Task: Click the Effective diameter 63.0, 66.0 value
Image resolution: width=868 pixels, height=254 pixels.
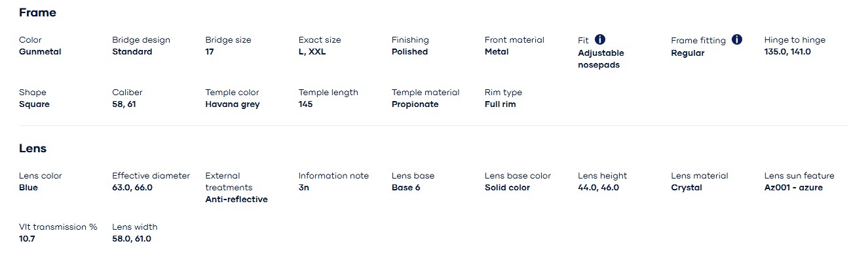Action: point(132,188)
